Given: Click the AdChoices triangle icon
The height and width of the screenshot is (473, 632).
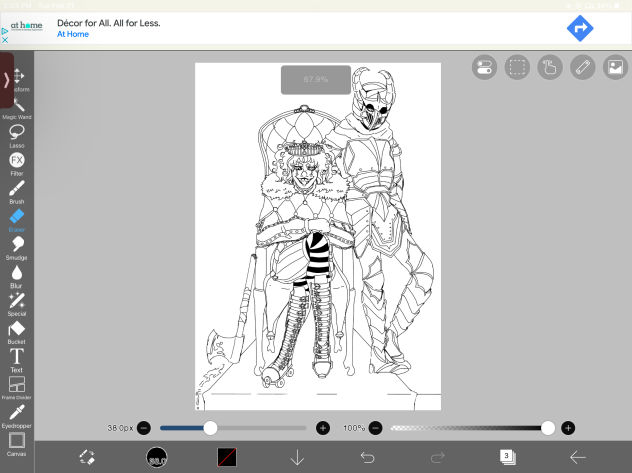Looking at the screenshot, I should [4, 31].
